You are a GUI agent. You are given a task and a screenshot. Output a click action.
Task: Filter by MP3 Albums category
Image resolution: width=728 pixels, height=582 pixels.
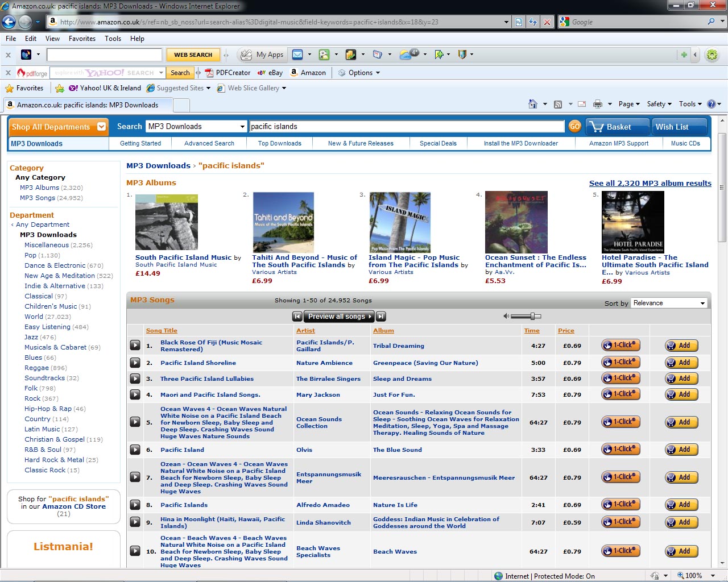(39, 188)
